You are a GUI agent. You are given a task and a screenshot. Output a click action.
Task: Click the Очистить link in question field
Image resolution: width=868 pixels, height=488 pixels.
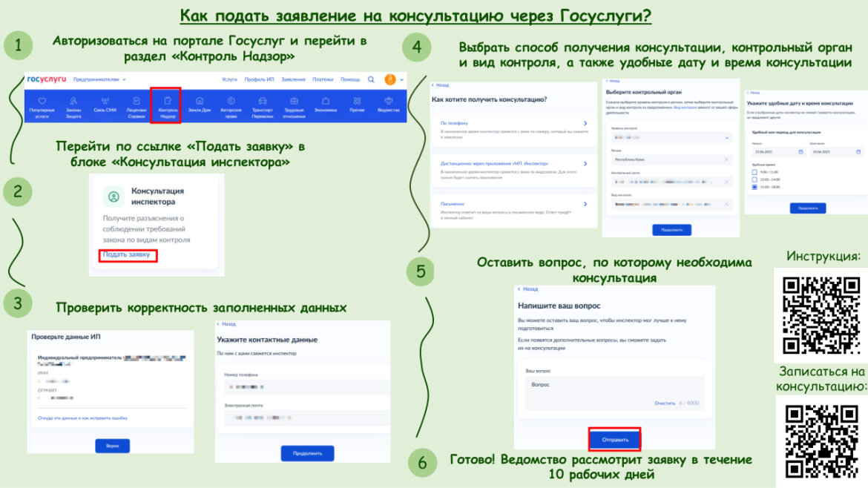pos(665,403)
